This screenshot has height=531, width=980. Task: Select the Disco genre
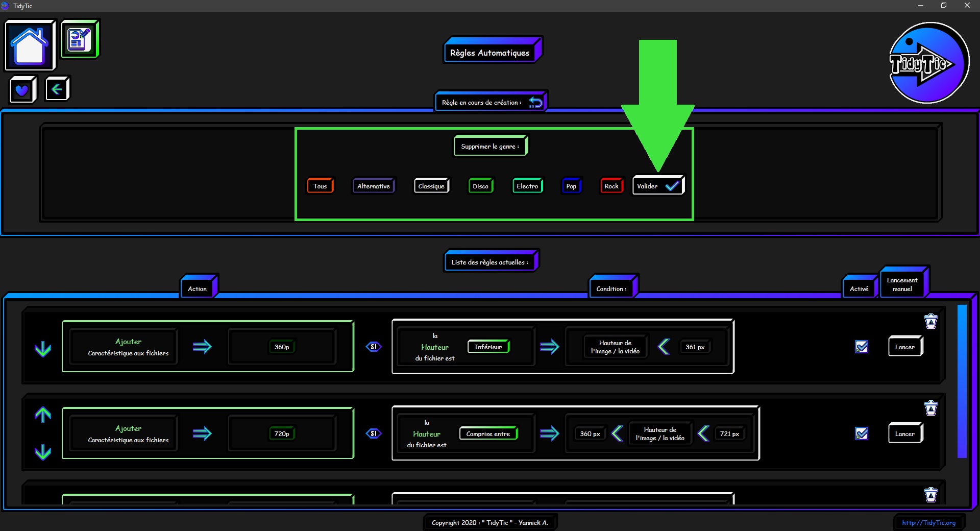click(480, 186)
